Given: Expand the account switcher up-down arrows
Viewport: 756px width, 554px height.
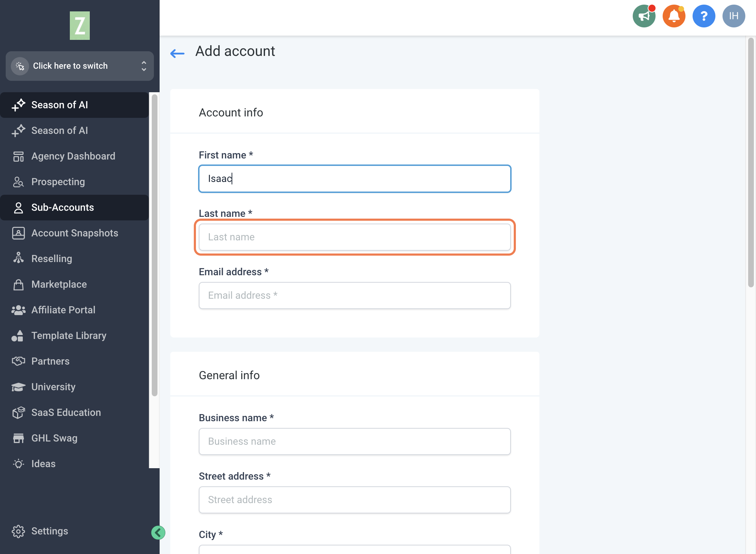Looking at the screenshot, I should pyautogui.click(x=144, y=66).
